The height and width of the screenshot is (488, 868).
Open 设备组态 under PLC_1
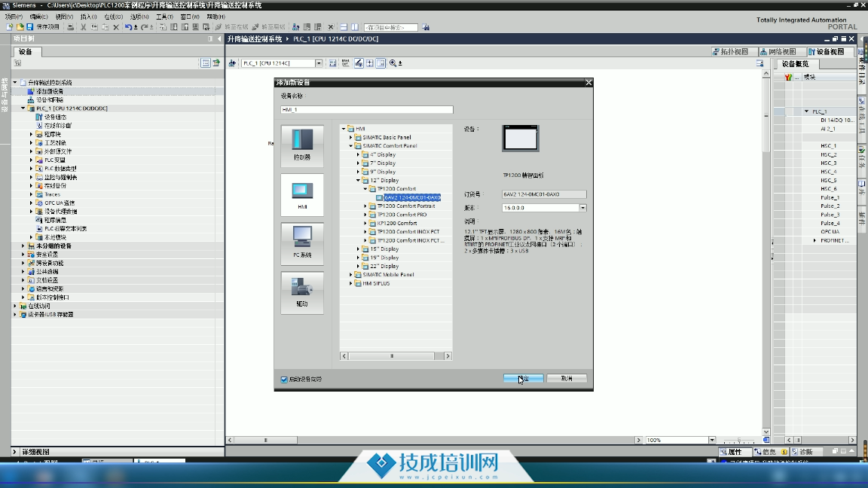(55, 117)
